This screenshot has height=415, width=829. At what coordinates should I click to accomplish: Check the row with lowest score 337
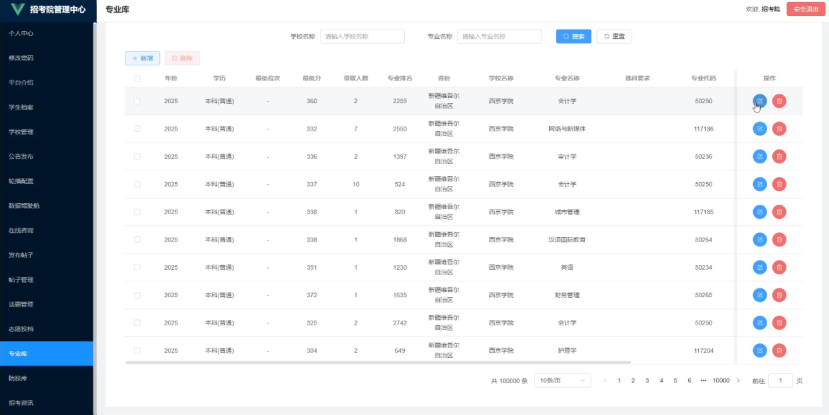click(x=137, y=184)
